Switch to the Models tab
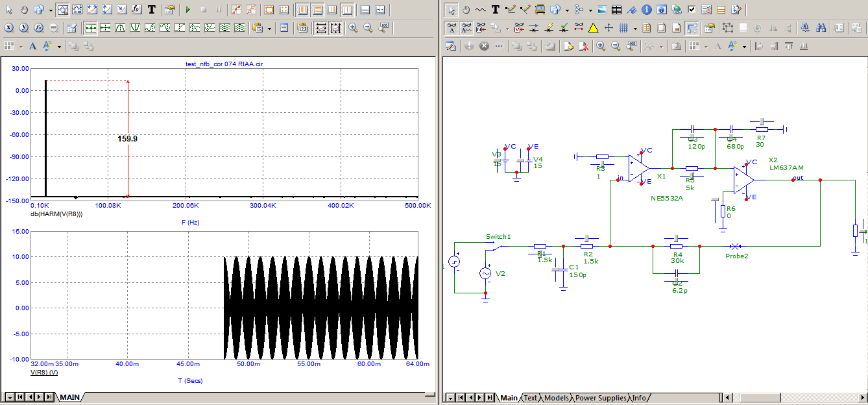Image resolution: width=868 pixels, height=405 pixels. pos(556,398)
